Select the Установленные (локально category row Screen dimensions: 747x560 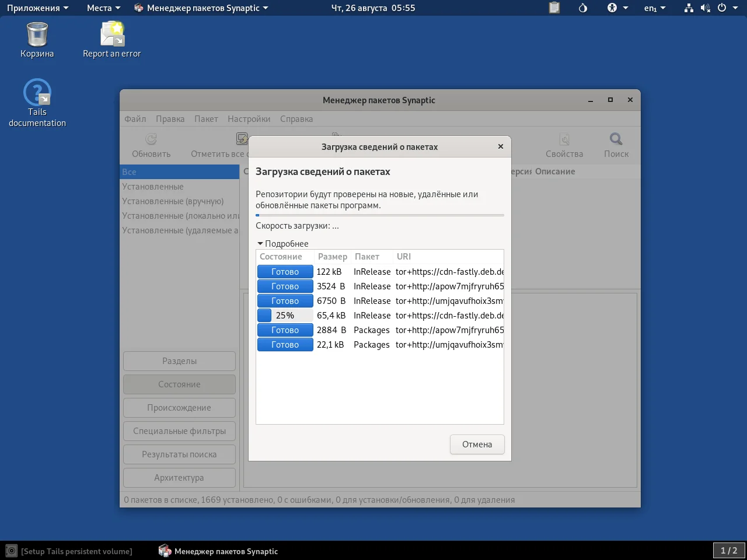pyautogui.click(x=180, y=216)
